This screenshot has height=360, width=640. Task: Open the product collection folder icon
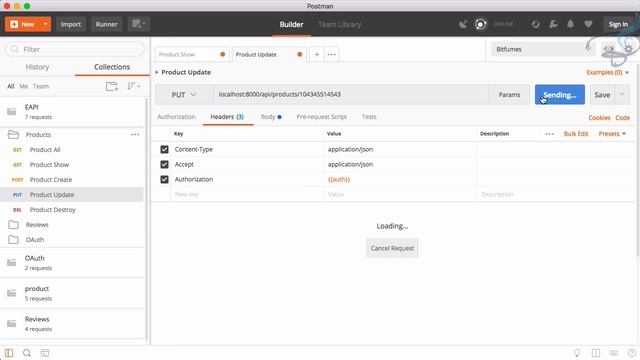click(11, 293)
